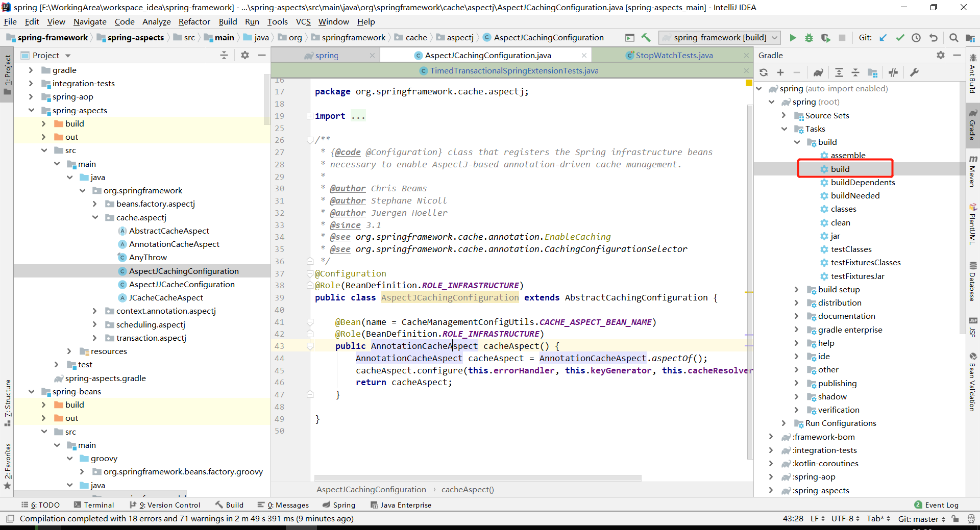Add Gradle project with plus icon
Image resolution: width=980 pixels, height=530 pixels.
[x=780, y=72]
